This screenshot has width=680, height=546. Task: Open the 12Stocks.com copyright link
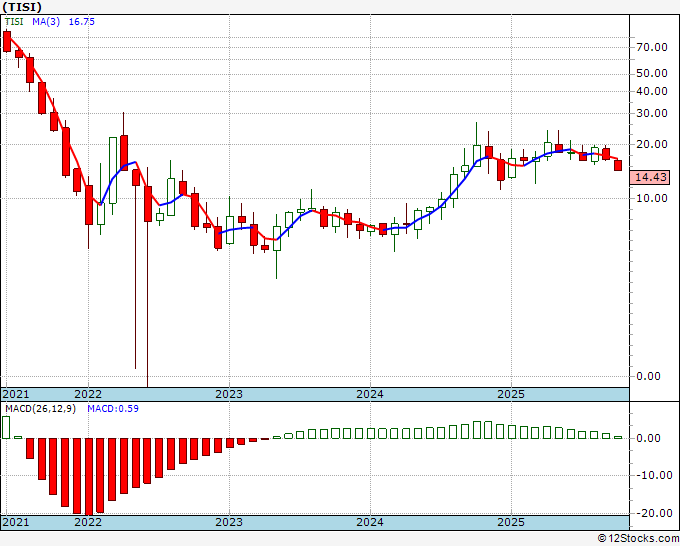coord(638,539)
